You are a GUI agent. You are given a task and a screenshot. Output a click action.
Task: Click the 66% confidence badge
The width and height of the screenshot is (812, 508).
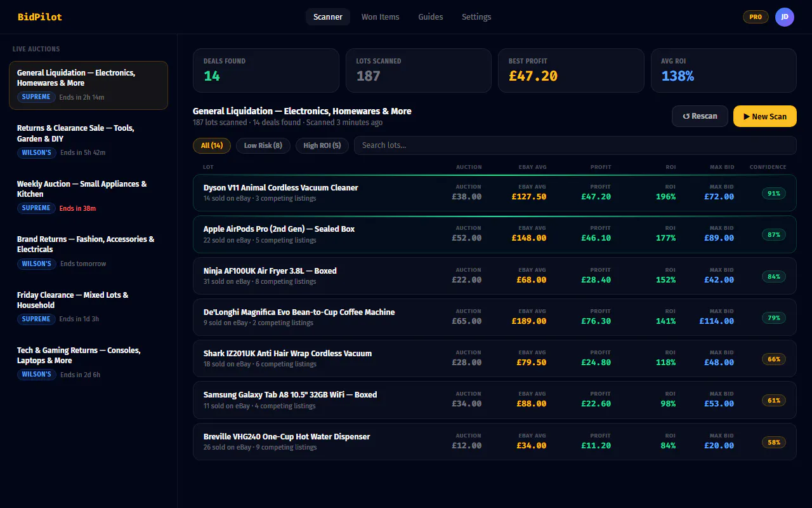[x=774, y=359]
